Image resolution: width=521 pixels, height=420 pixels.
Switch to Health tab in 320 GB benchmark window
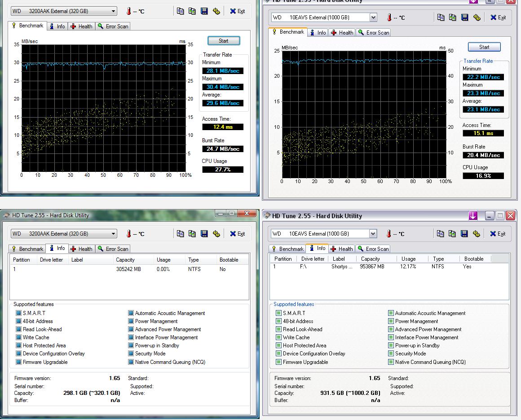pos(82,26)
